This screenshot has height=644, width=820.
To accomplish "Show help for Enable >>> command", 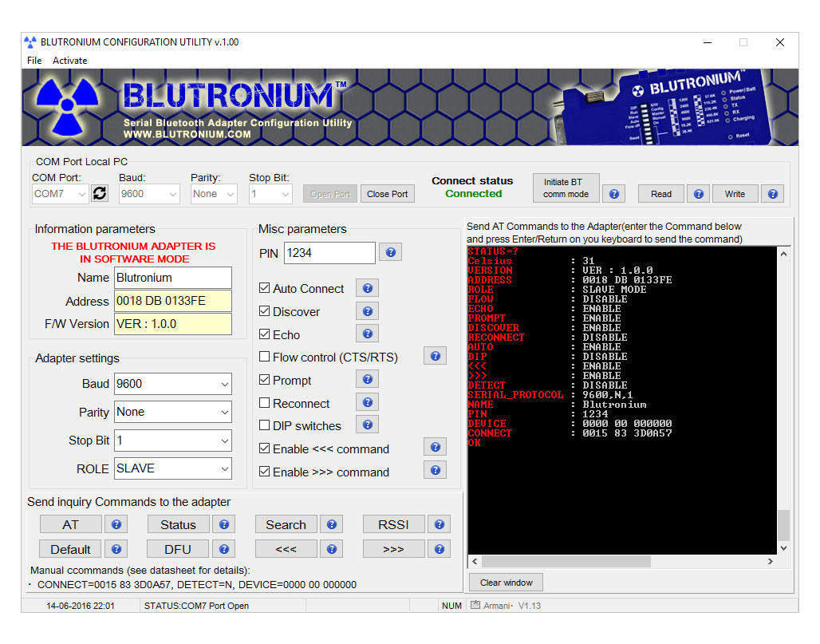I will [x=435, y=470].
